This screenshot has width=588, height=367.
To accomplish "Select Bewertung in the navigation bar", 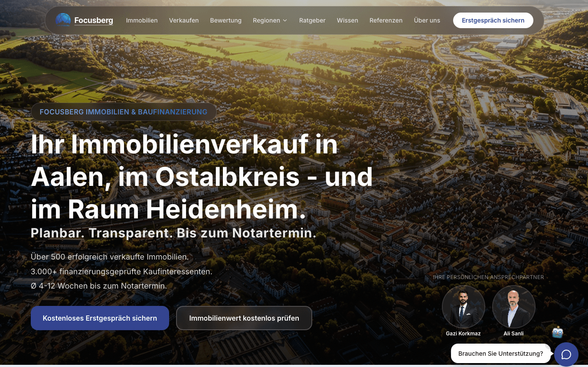I will pyautogui.click(x=225, y=20).
